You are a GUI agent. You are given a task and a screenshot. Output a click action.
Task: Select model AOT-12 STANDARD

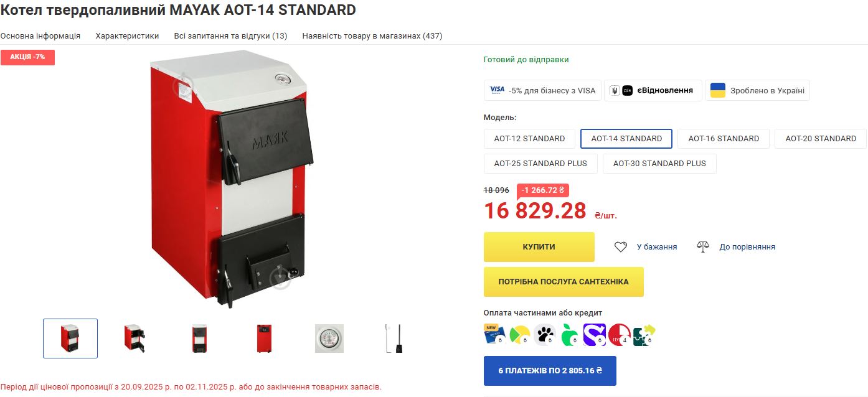[x=529, y=139]
